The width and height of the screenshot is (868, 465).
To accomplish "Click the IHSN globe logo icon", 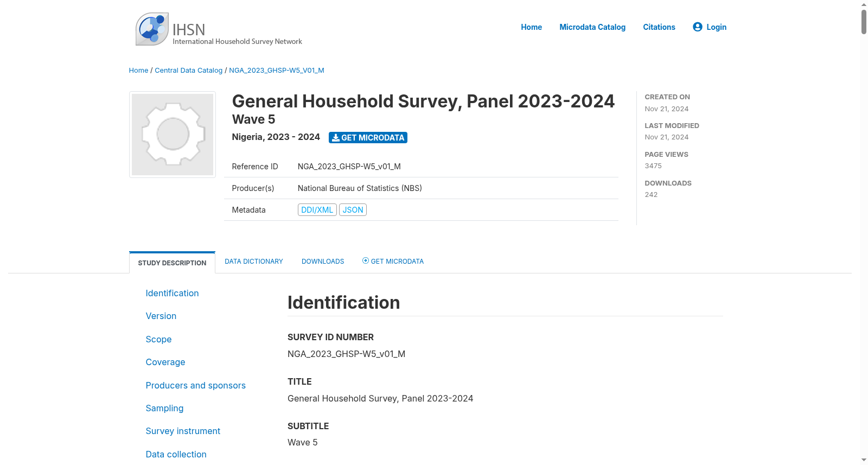I will coord(152,29).
